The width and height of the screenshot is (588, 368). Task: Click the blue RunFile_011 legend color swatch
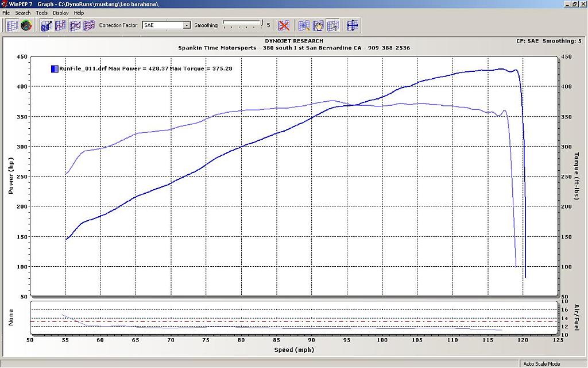point(54,68)
